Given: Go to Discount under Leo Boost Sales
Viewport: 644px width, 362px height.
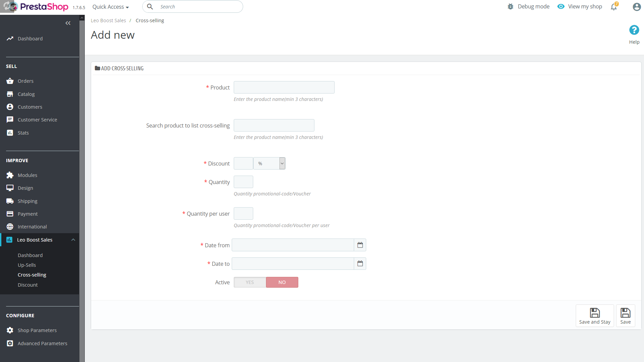Looking at the screenshot, I should coord(28,285).
